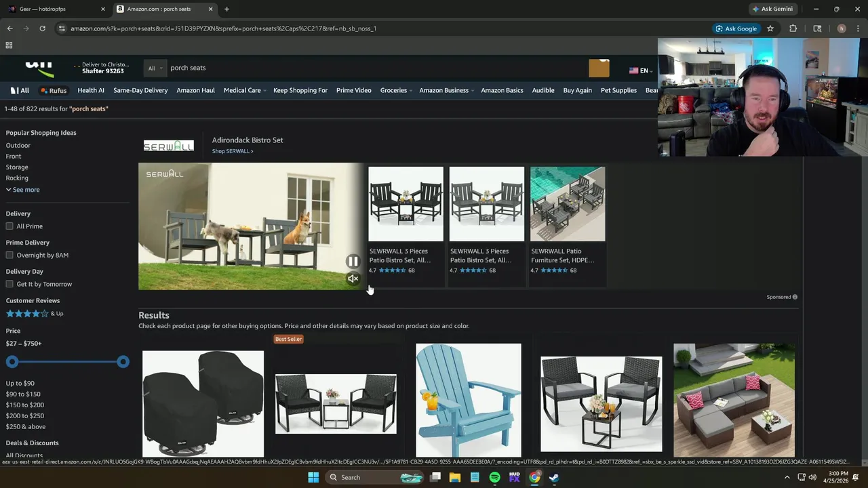Open the black patio chair covers product image
Image resolution: width=868 pixels, height=488 pixels.
coord(203,403)
